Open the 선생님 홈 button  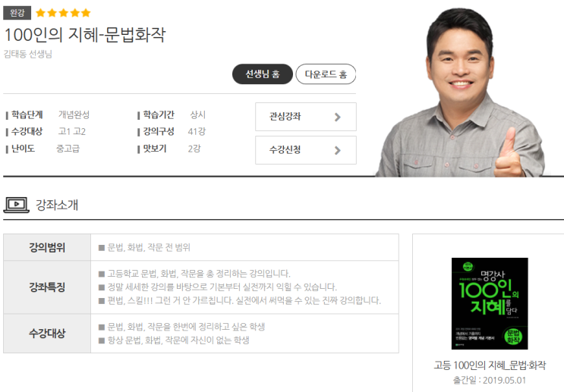pyautogui.click(x=263, y=74)
